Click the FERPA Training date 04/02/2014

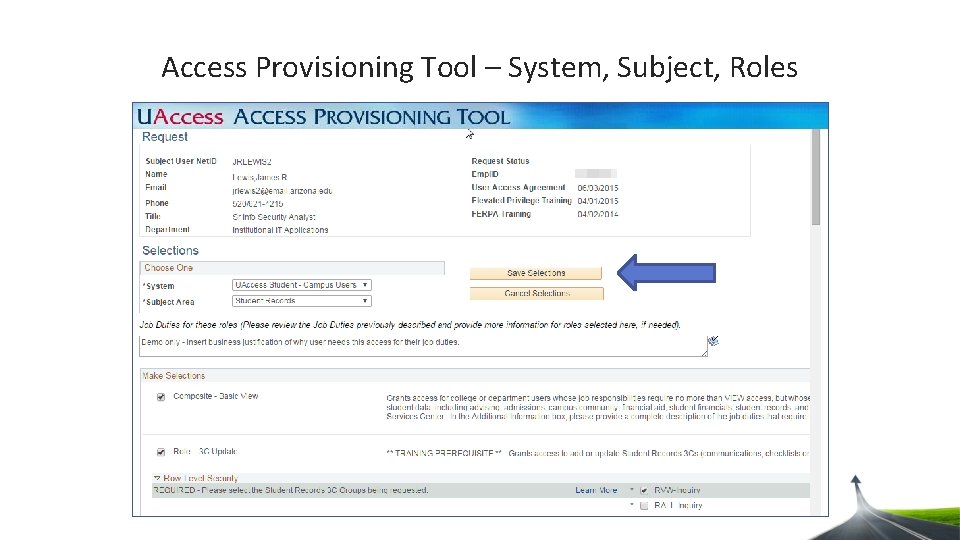598,214
